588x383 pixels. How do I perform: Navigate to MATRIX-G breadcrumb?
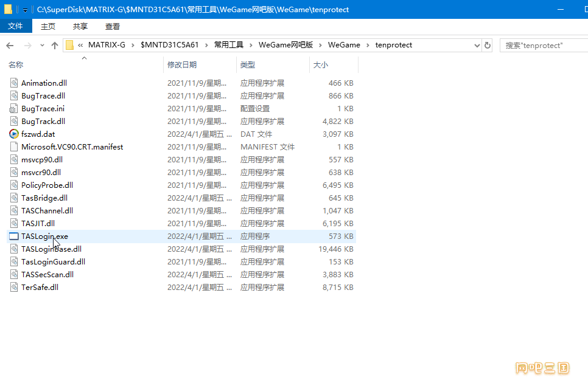pos(107,45)
